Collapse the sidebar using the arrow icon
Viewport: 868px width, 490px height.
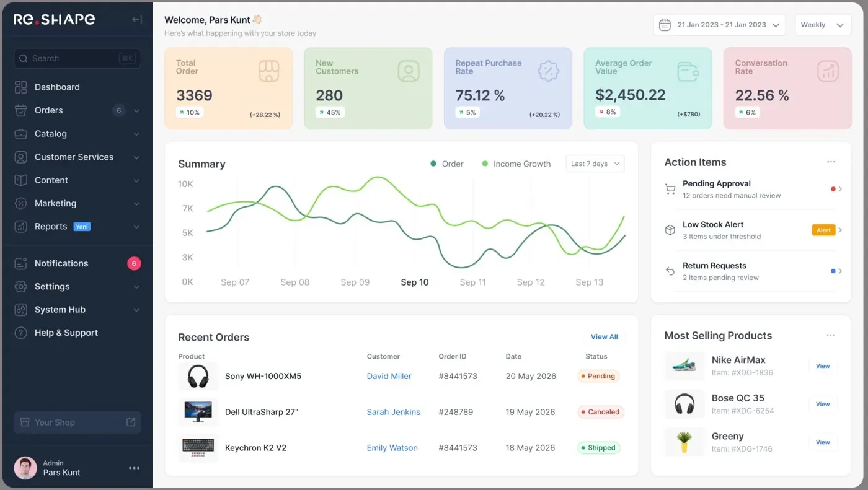[x=137, y=19]
